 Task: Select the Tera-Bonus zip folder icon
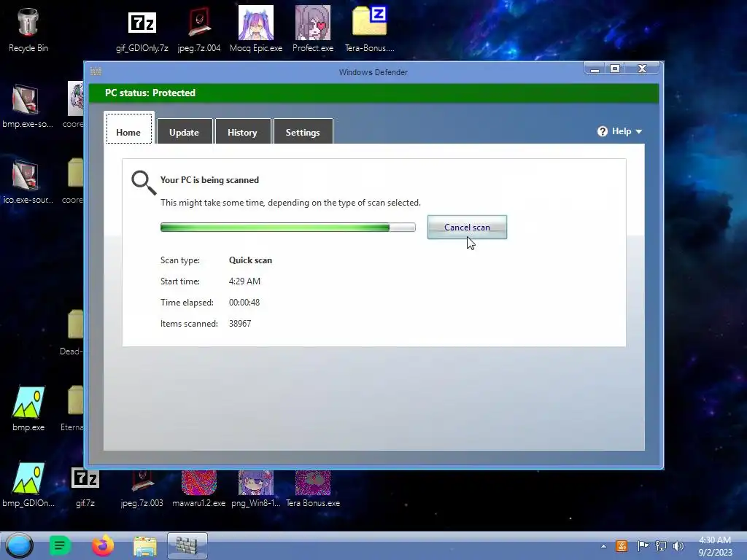coord(370,29)
